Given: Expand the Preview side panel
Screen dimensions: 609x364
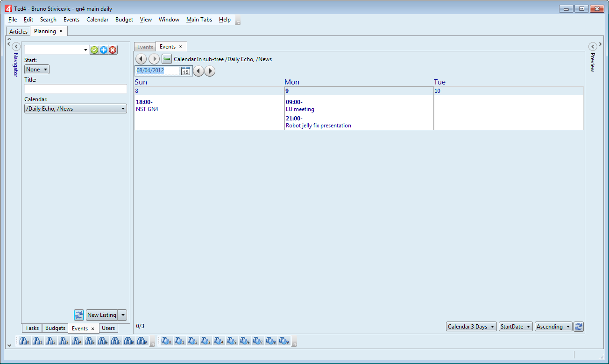Looking at the screenshot, I should 593,46.
